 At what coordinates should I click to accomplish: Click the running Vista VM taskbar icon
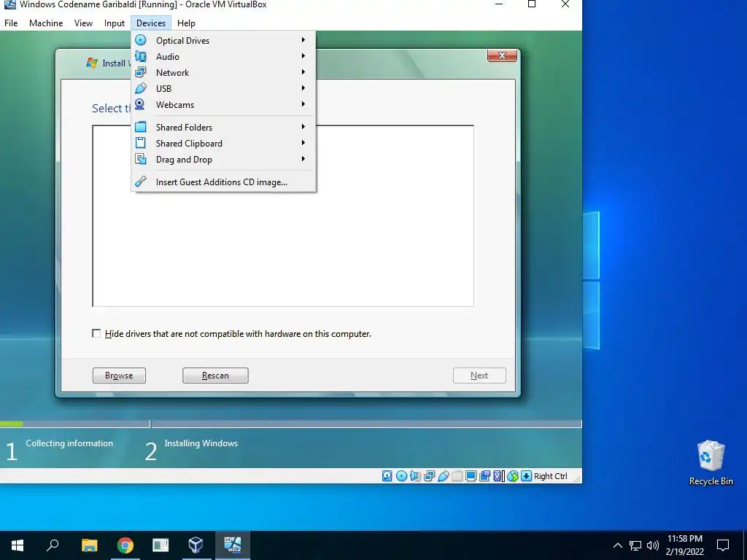pos(233,545)
